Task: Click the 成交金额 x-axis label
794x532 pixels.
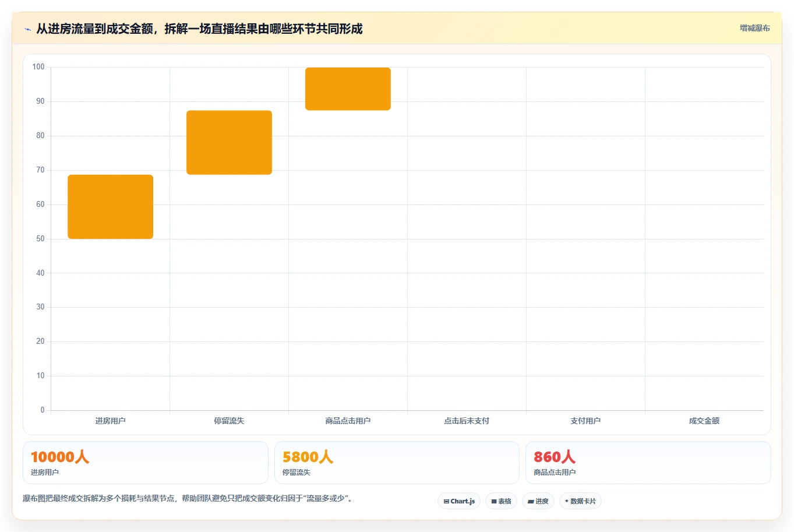Action: [x=704, y=421]
